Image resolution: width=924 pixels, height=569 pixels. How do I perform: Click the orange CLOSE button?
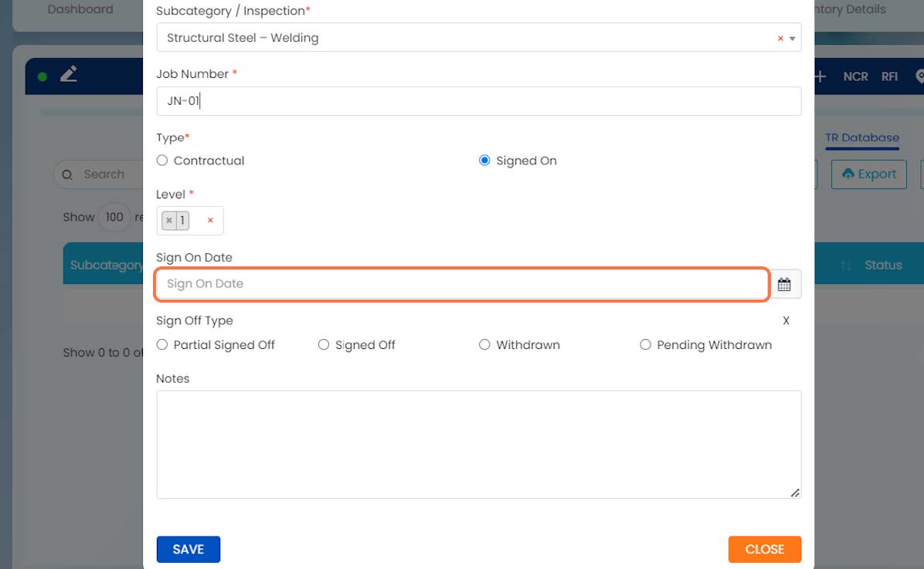[x=764, y=549]
